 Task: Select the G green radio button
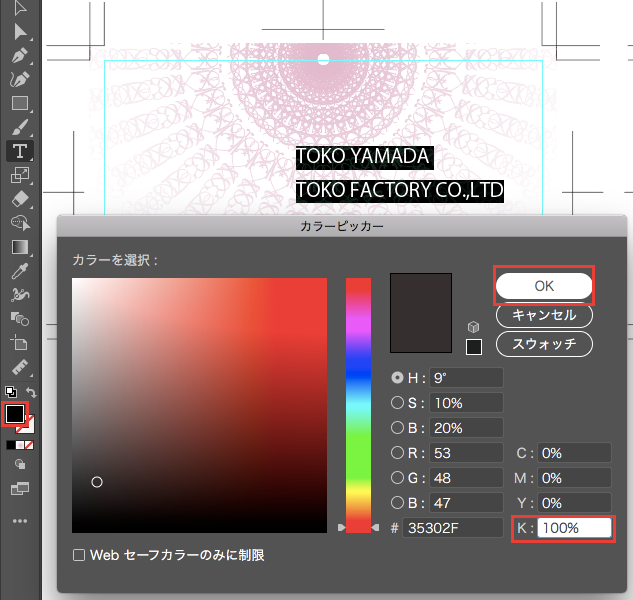[397, 477]
